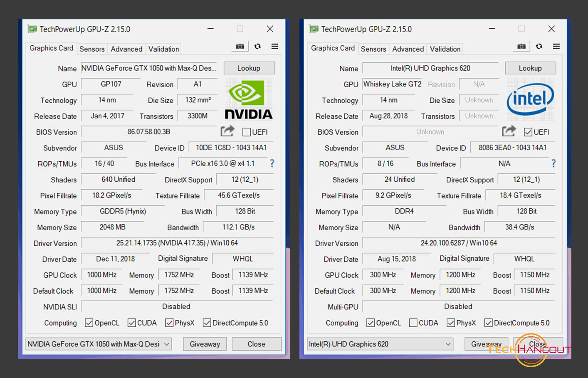588x378 pixels.
Task: Click driver version 25.21.14.1735 field
Action: [x=177, y=243]
